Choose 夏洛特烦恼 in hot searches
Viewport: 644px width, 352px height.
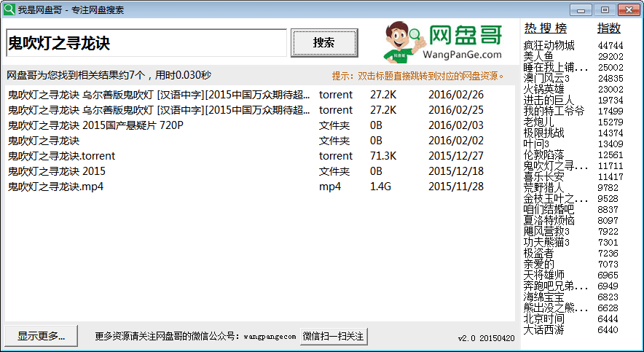tap(549, 220)
